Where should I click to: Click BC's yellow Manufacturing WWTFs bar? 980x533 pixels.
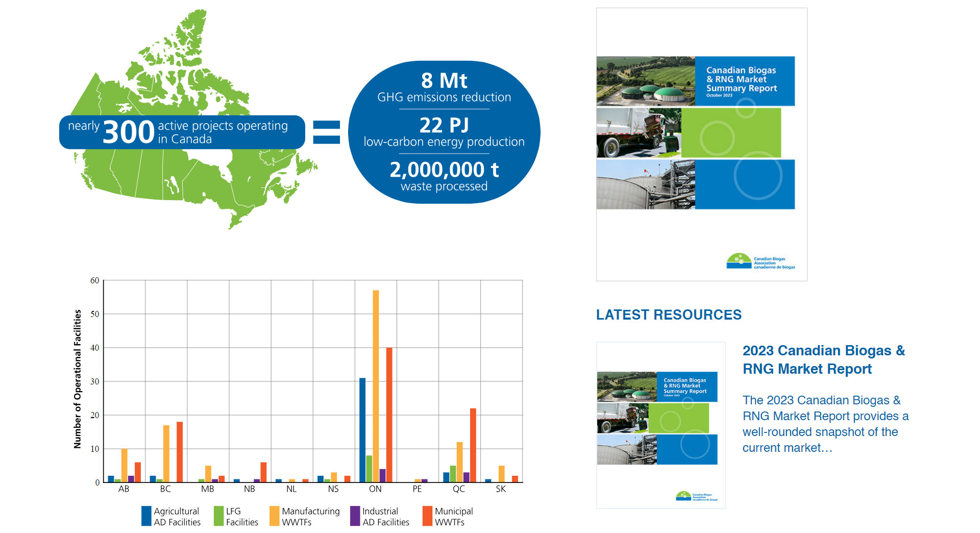click(166, 453)
